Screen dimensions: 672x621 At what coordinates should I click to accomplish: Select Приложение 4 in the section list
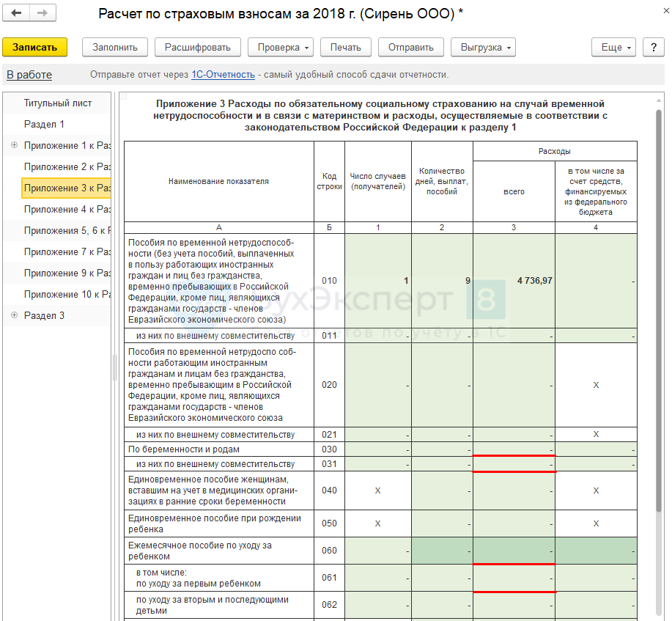67,209
